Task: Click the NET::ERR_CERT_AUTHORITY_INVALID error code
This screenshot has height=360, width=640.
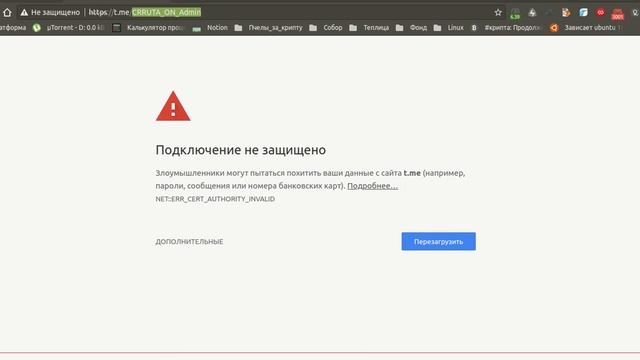Action: pos(215,199)
